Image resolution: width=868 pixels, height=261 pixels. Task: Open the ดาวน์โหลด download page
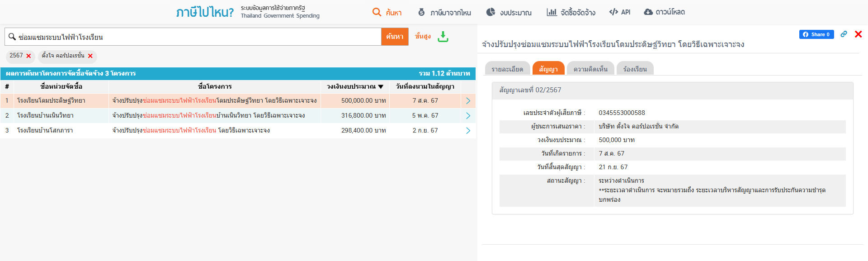click(664, 12)
